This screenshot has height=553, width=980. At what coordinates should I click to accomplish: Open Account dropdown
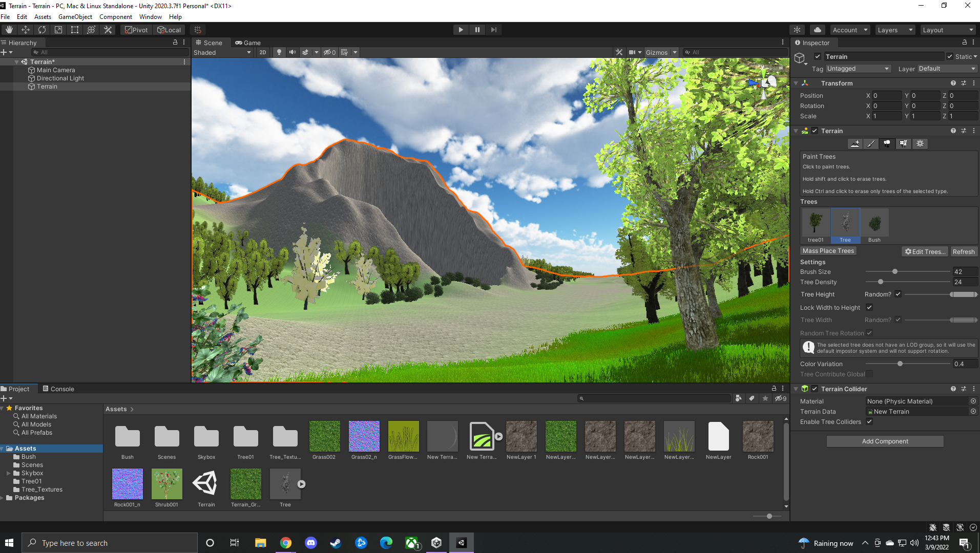(x=850, y=30)
